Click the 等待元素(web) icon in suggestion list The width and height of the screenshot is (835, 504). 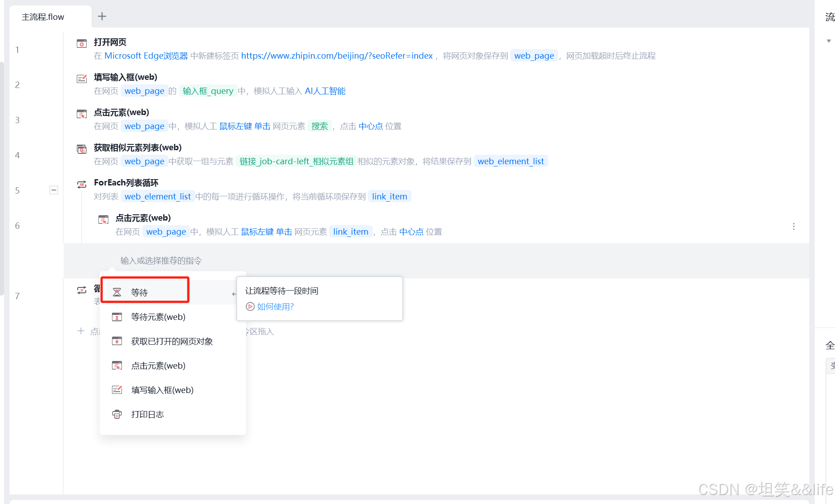click(x=117, y=317)
